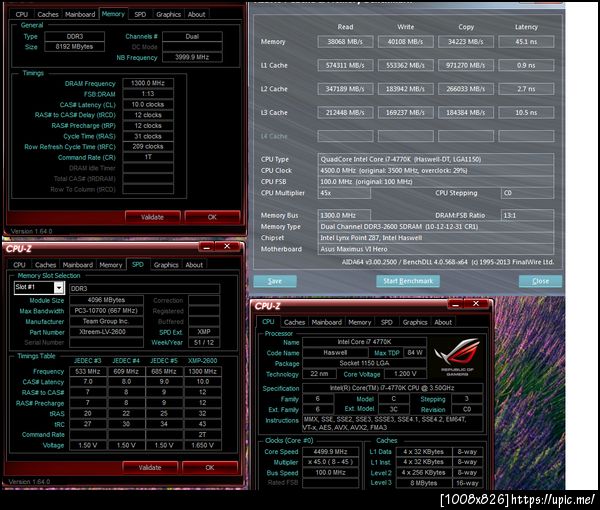Click the NB Frequency value 3999.9 MHz

click(x=192, y=57)
